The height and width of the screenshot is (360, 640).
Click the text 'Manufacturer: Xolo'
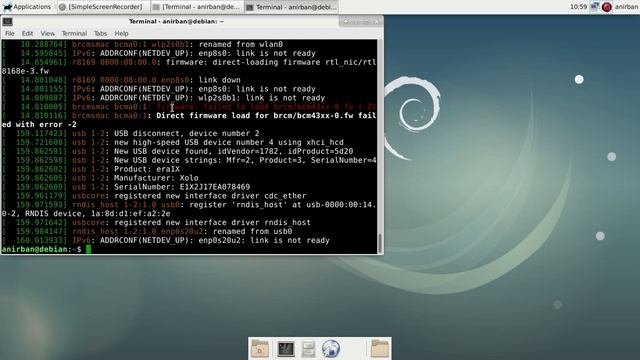coord(156,178)
